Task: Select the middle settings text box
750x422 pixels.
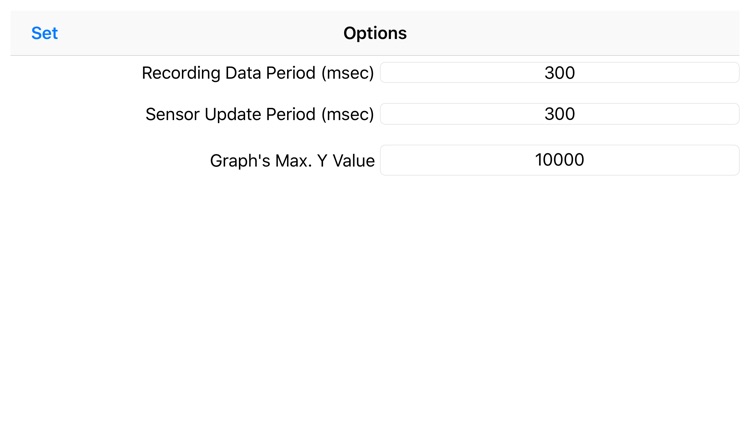Action: 559,114
